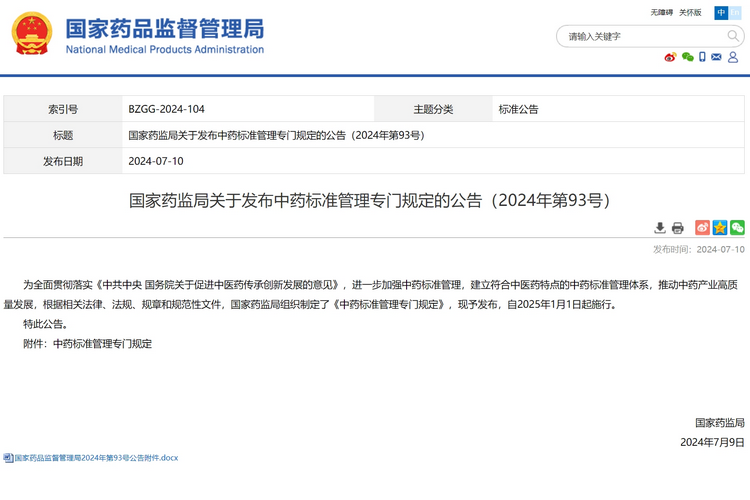Open the user account icon

pos(733,58)
